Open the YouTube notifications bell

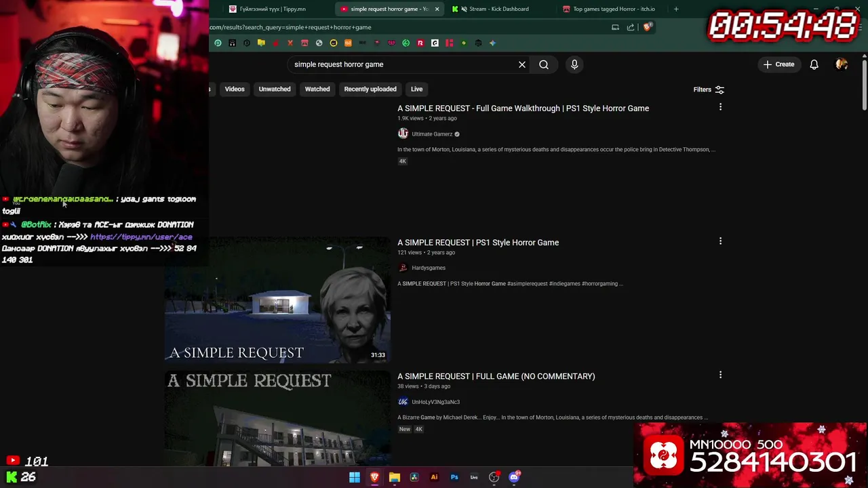tap(814, 64)
